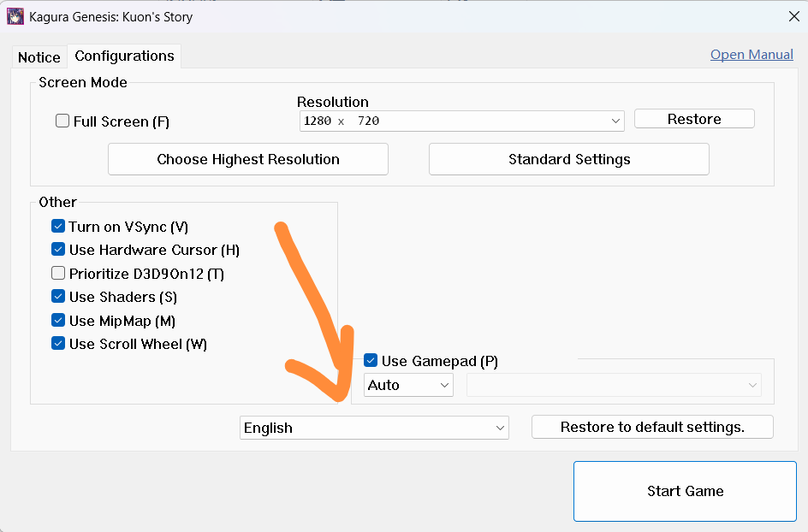Disable Use MipMap (M) checkbox

point(58,320)
